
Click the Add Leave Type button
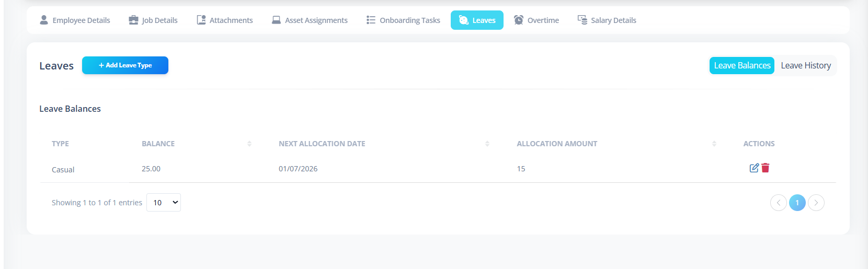click(x=125, y=65)
